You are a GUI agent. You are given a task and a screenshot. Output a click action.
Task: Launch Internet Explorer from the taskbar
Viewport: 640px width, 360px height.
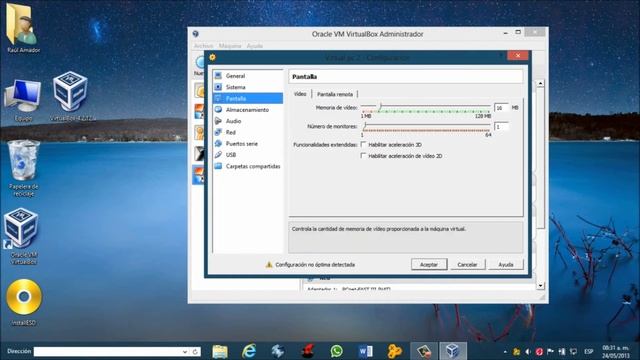click(249, 351)
